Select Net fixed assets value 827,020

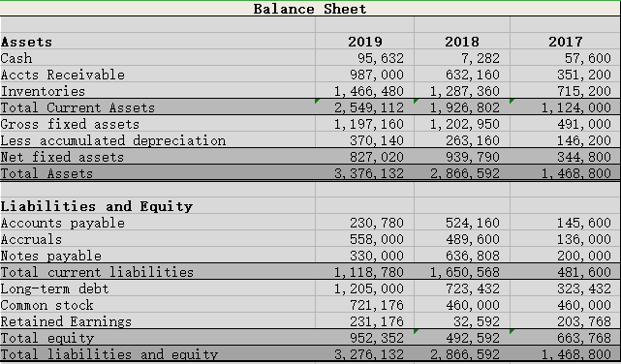click(x=377, y=157)
